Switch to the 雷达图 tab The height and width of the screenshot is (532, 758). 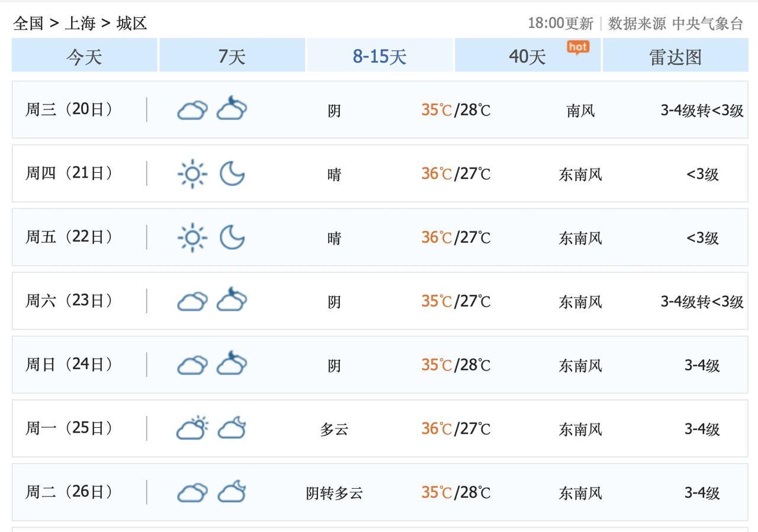tap(675, 57)
